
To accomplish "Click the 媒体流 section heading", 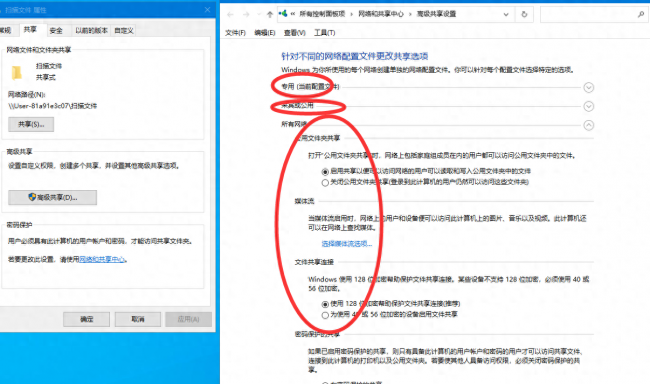I will click(304, 202).
